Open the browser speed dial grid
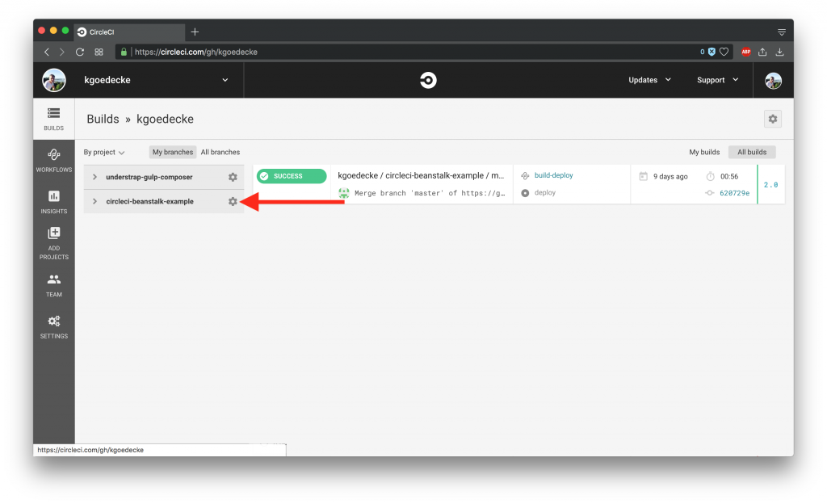827x504 pixels. coord(99,52)
